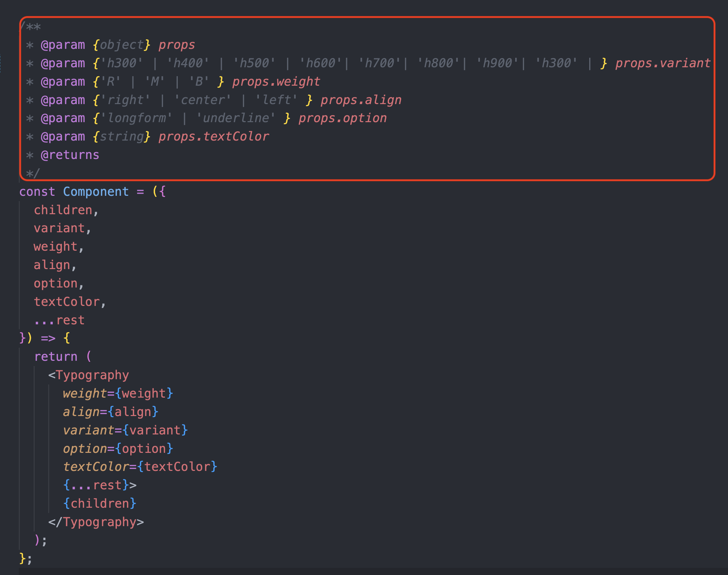728x575 pixels.
Task: Place cursor on the 'h500' type literal
Action: pyautogui.click(x=254, y=63)
